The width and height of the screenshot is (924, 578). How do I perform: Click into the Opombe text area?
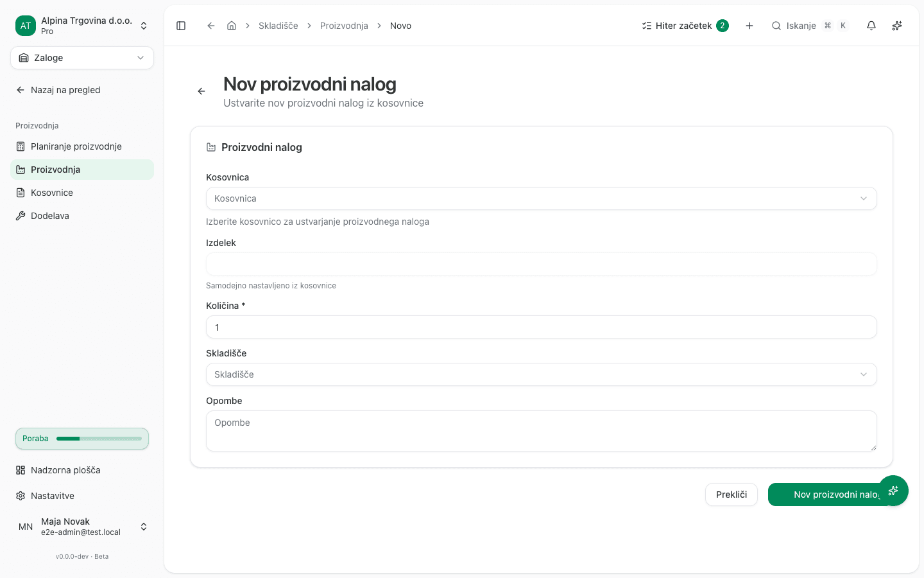point(542,431)
